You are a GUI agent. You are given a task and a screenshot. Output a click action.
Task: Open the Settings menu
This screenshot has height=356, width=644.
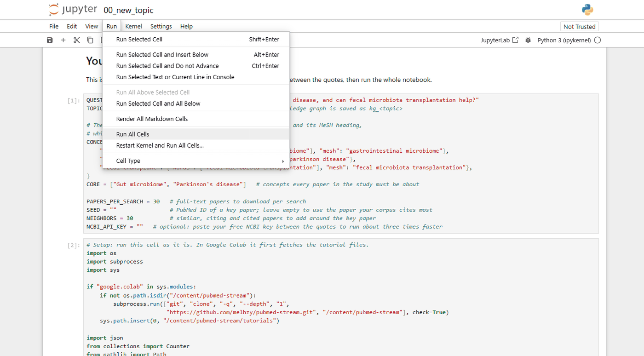click(161, 26)
